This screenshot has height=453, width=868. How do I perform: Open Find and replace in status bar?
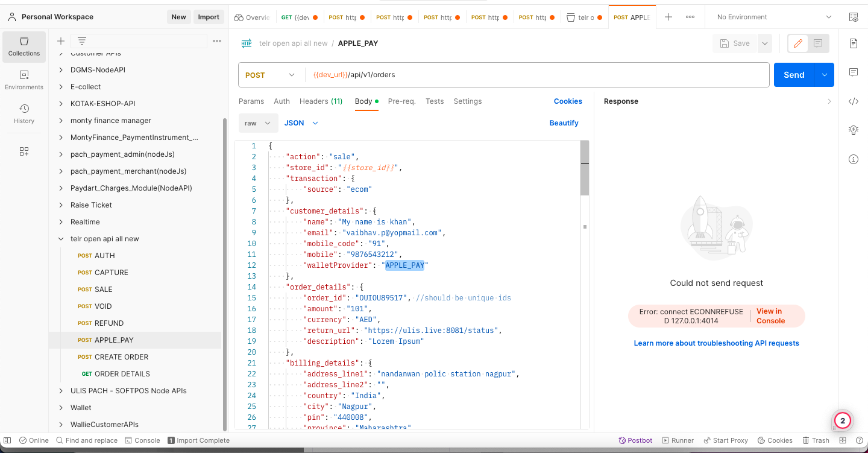pyautogui.click(x=86, y=440)
